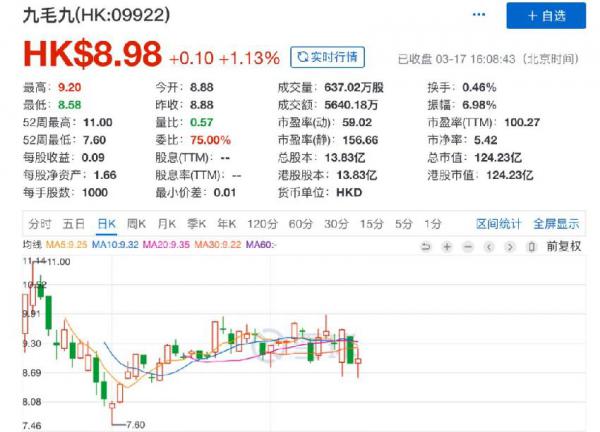
Task: Click the 52周最低 value 7.60
Action: (x=94, y=140)
